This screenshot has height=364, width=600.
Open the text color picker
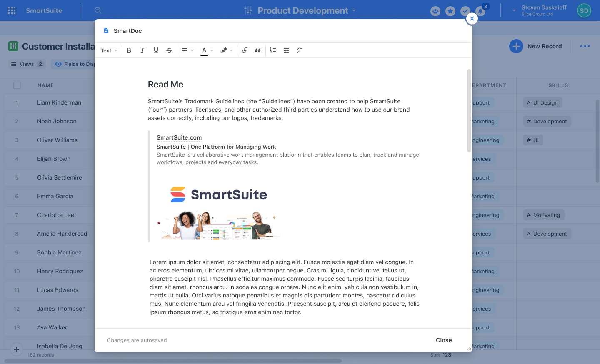207,50
